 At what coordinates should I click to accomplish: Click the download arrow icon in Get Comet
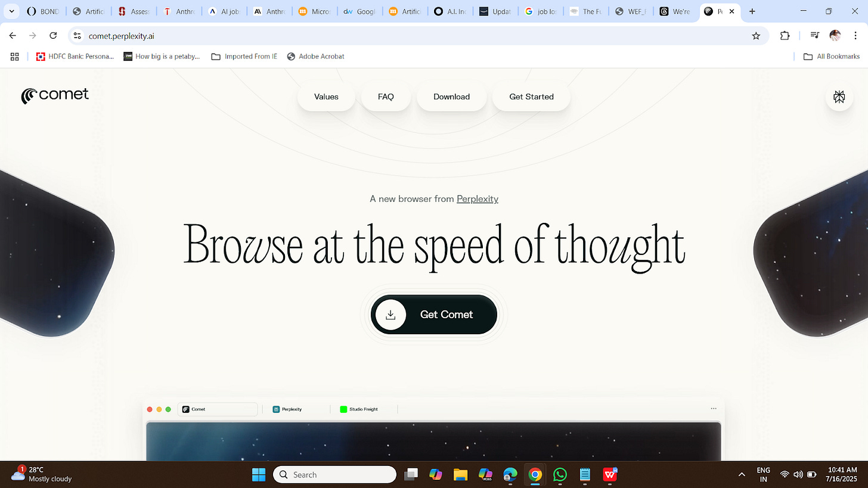coord(390,315)
